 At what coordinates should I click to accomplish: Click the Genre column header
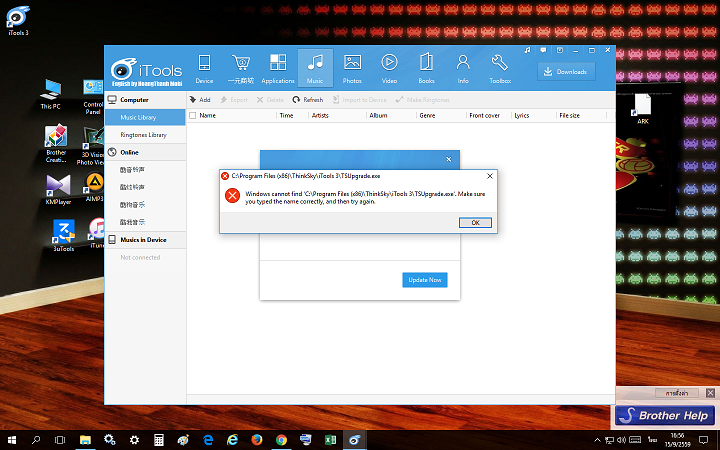tap(427, 116)
